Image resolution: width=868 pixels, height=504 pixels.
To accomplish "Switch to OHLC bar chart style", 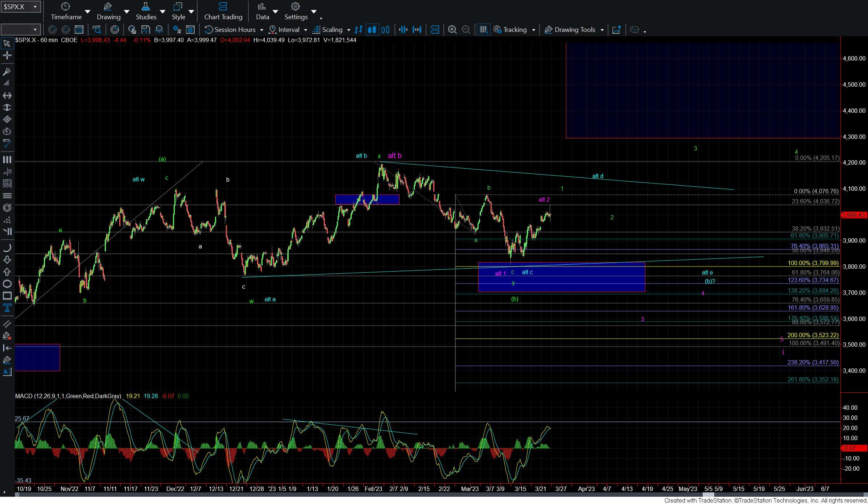I will [x=358, y=30].
